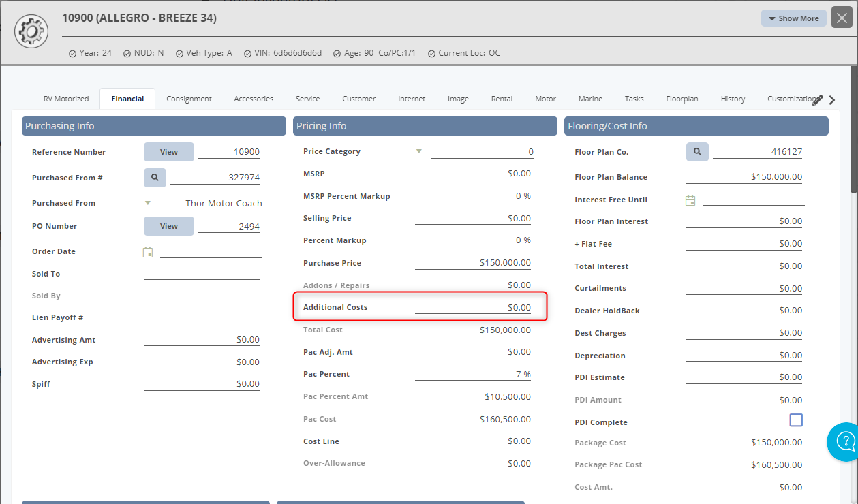Switch to the Service tab
Image resolution: width=858 pixels, height=504 pixels.
(307, 99)
